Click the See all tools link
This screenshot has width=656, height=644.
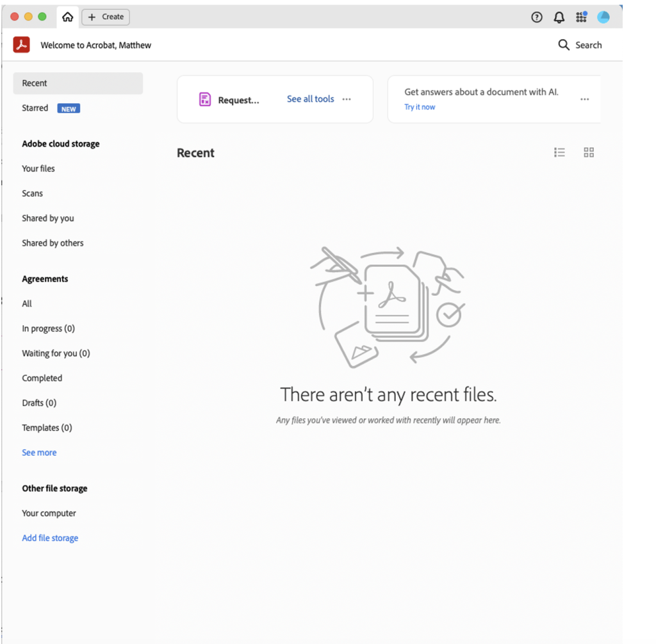310,99
